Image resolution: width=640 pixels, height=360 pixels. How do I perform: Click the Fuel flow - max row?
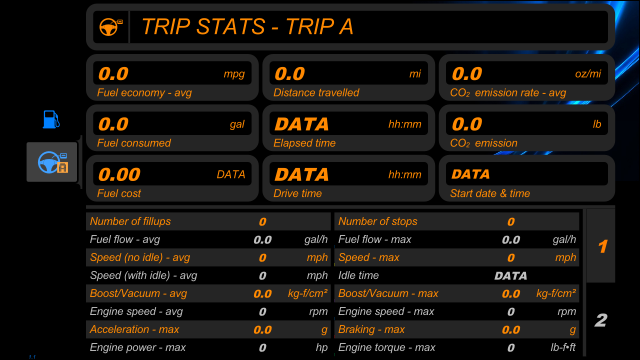coord(457,239)
